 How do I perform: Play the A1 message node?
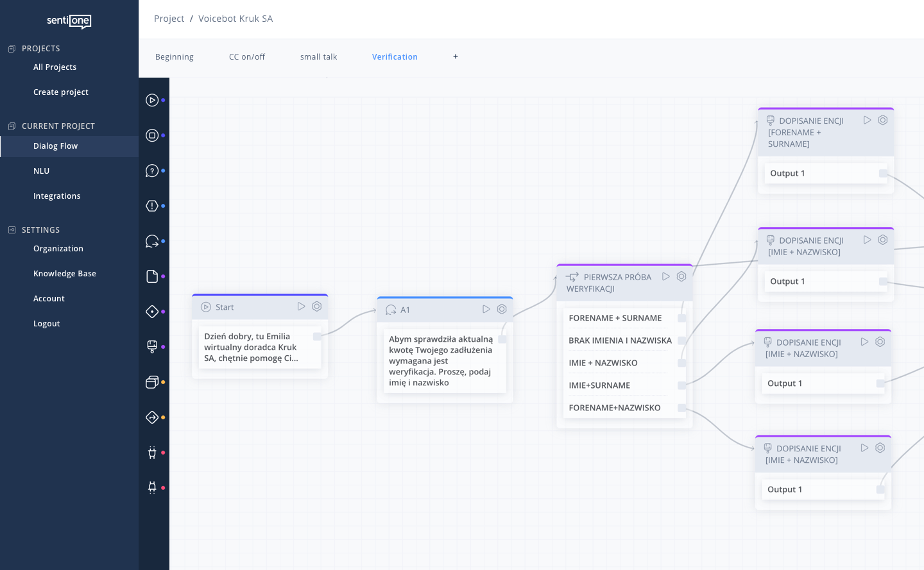point(486,309)
